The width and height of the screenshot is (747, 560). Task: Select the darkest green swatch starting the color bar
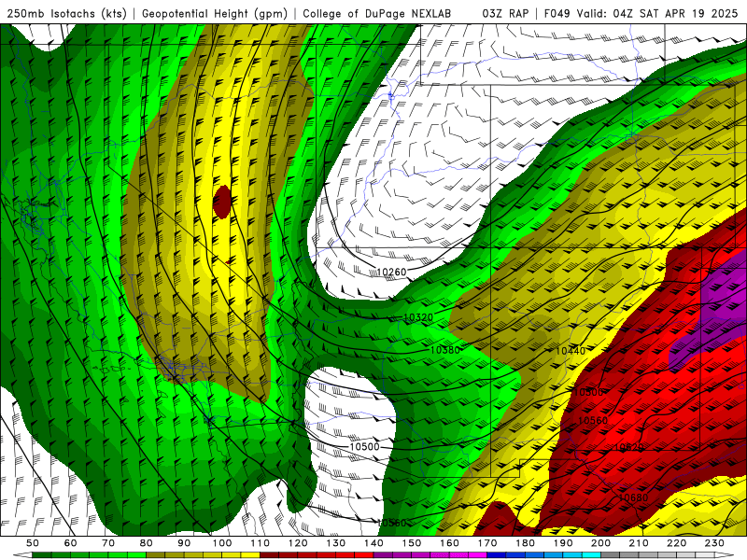coord(42,553)
